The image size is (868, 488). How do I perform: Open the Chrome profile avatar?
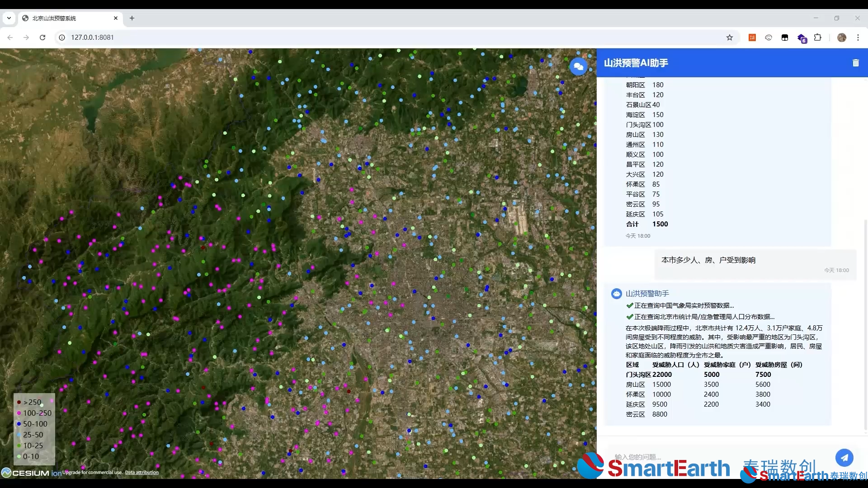click(841, 38)
